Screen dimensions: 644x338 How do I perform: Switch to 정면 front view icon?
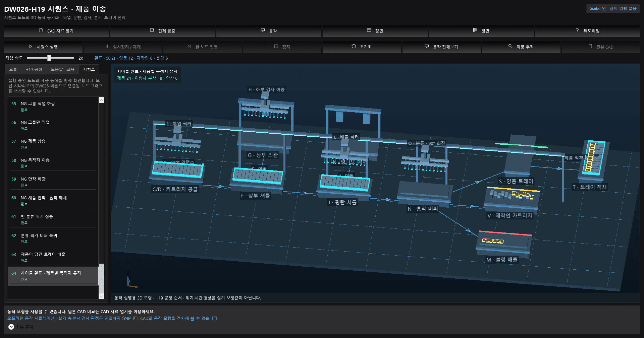tap(369, 30)
